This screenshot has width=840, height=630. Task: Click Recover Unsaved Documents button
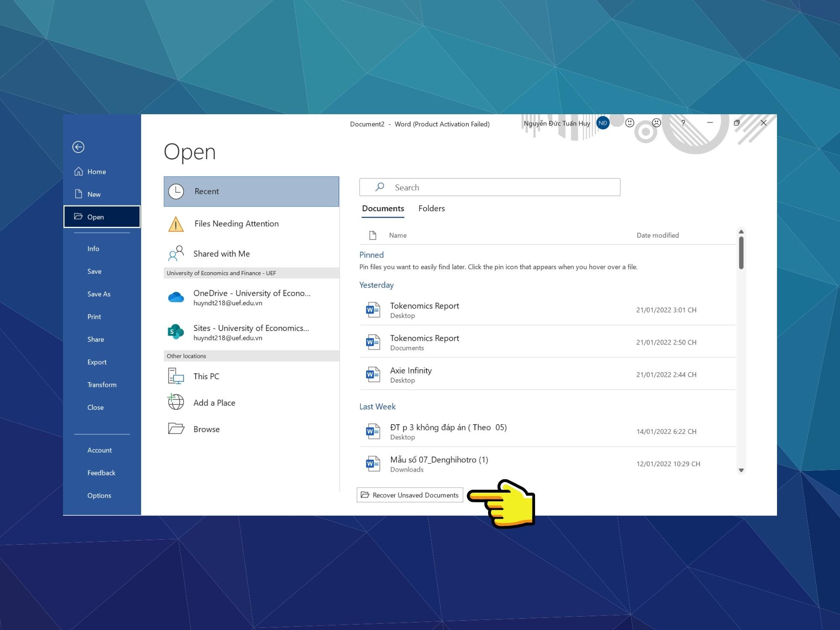pos(410,495)
